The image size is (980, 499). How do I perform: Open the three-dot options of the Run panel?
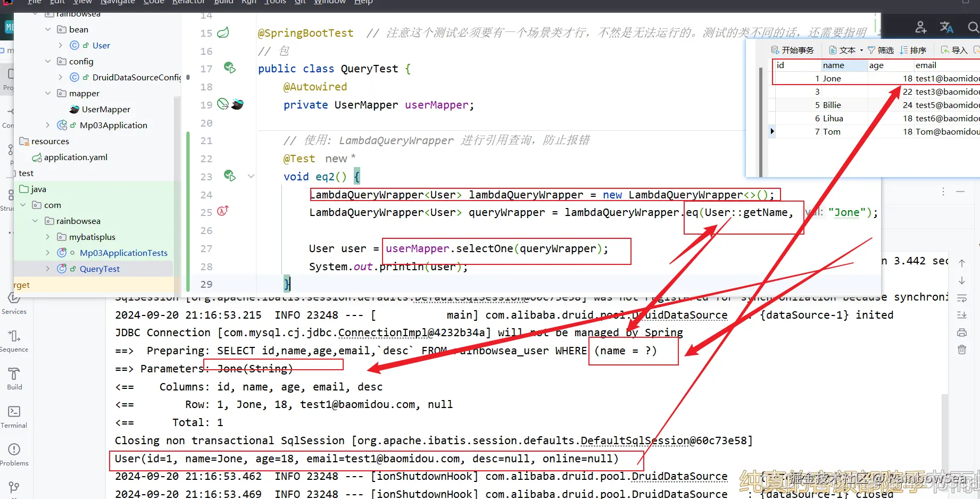click(x=943, y=192)
